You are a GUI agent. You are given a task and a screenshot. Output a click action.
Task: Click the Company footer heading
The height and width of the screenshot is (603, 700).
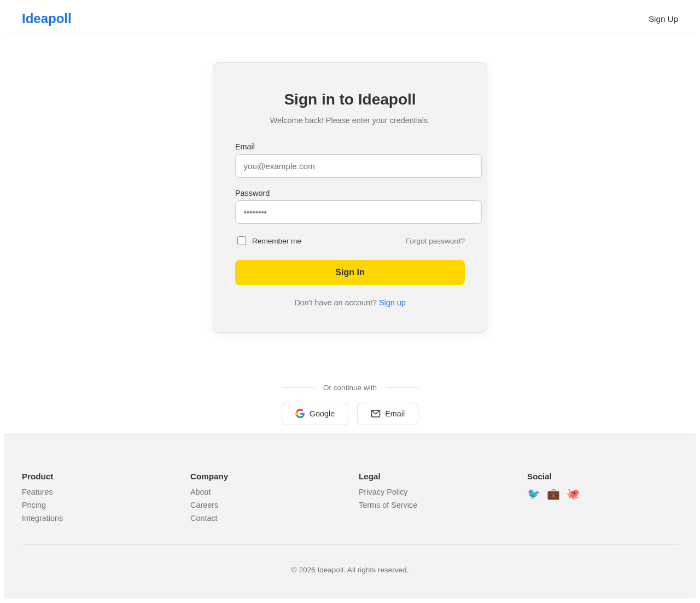pyautogui.click(x=209, y=476)
